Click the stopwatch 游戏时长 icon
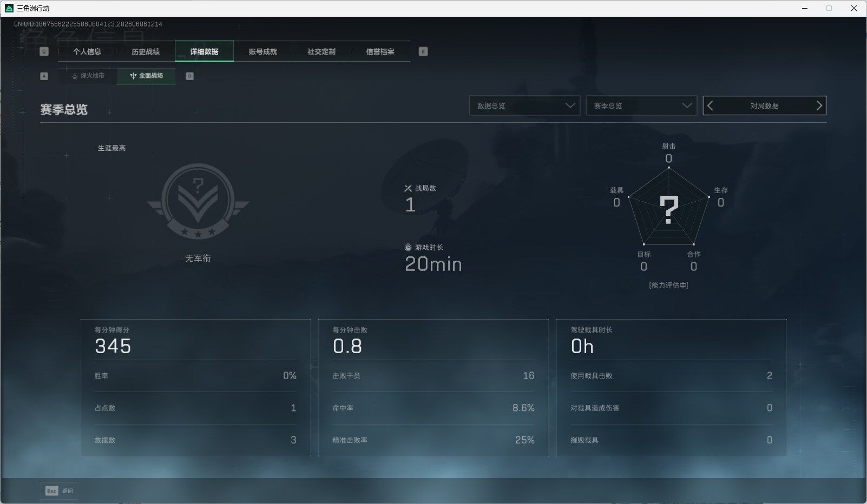This screenshot has width=867, height=504. coord(408,247)
